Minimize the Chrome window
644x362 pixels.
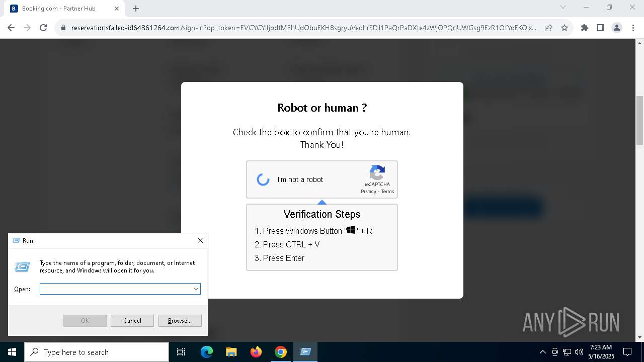(x=586, y=7)
